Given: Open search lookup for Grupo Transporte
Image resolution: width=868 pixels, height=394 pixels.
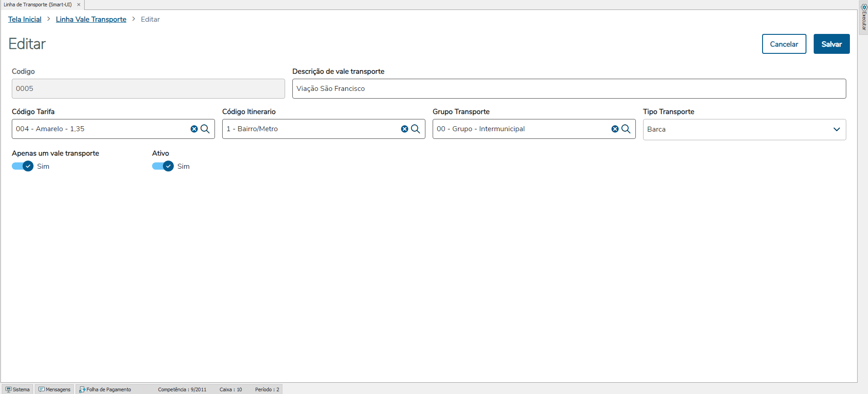Looking at the screenshot, I should coord(626,129).
